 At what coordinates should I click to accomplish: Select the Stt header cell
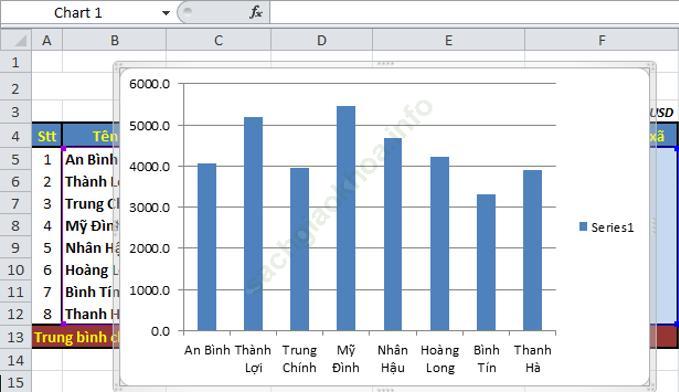pyautogui.click(x=47, y=136)
